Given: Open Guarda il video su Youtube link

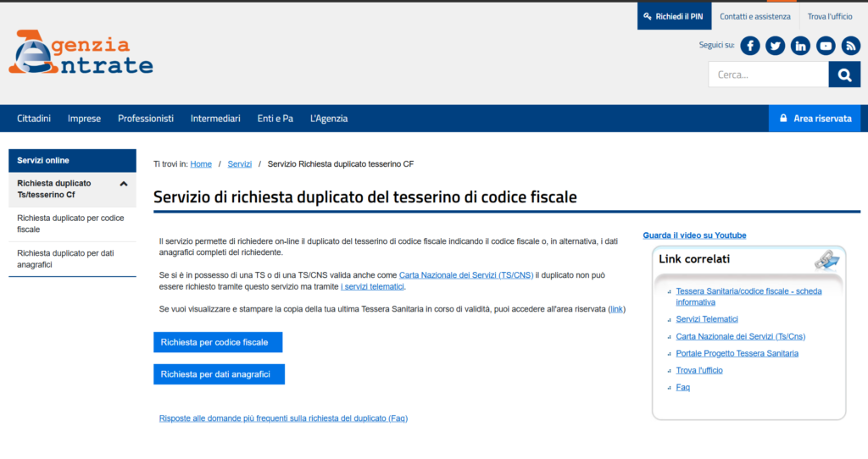Looking at the screenshot, I should [694, 235].
